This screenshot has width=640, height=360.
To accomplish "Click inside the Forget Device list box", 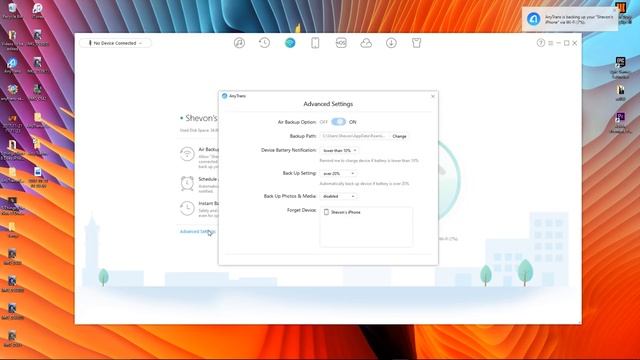I will (366, 227).
